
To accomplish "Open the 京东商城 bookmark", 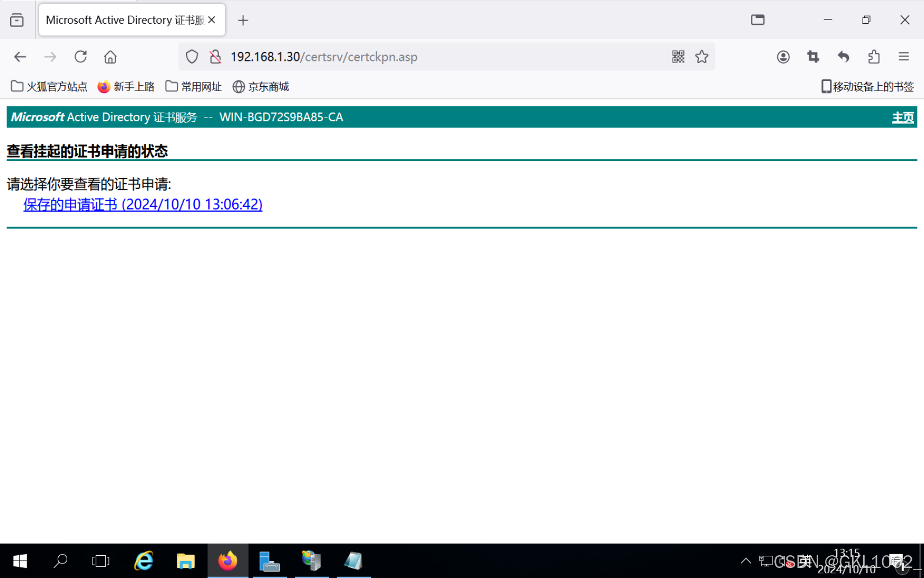I will coord(261,86).
